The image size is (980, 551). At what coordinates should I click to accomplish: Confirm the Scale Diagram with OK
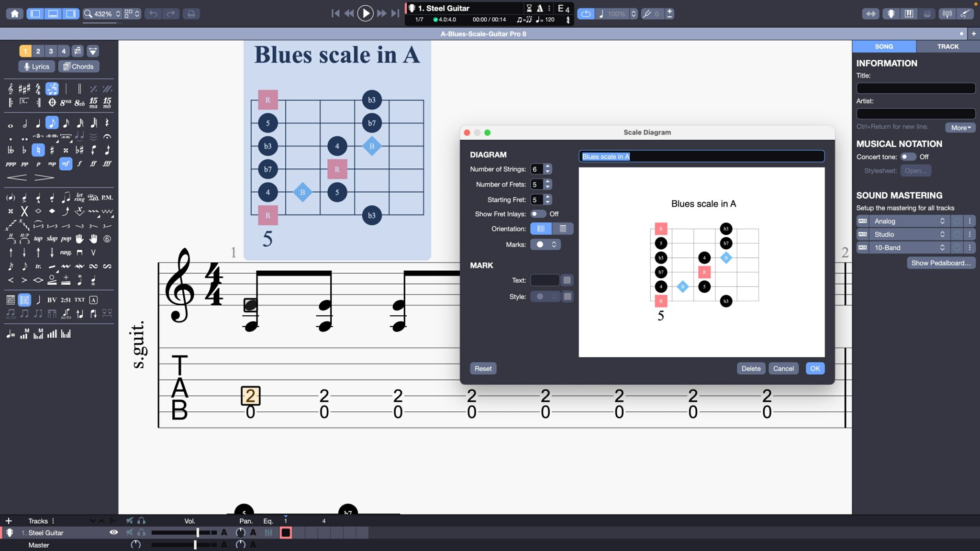pyautogui.click(x=815, y=368)
